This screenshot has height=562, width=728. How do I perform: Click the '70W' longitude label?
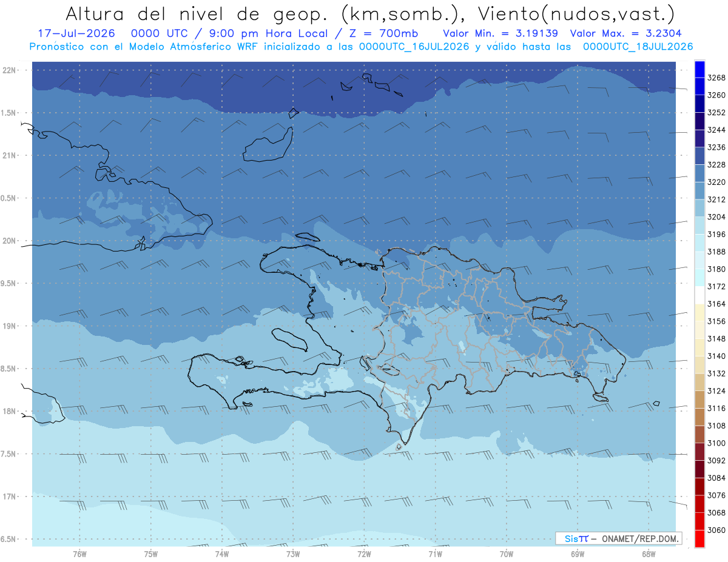507,554
